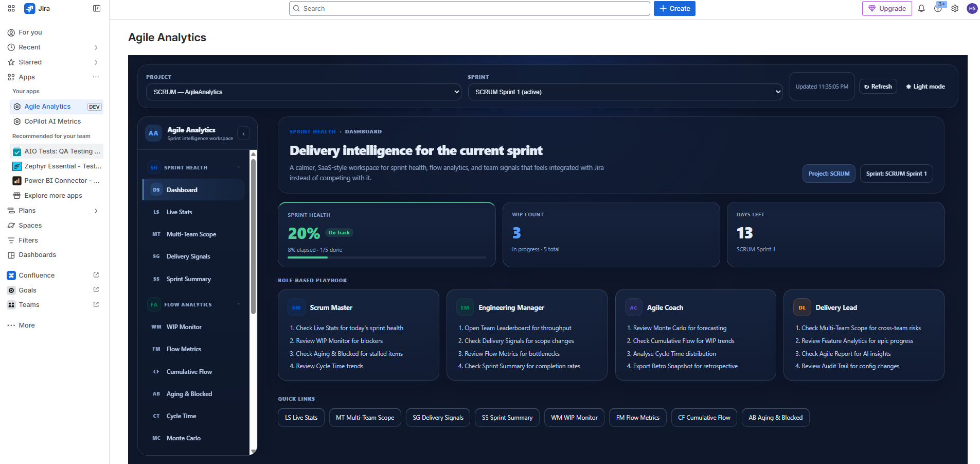The image size is (980, 464).
Task: Click the Refresh button
Action: [x=878, y=86]
